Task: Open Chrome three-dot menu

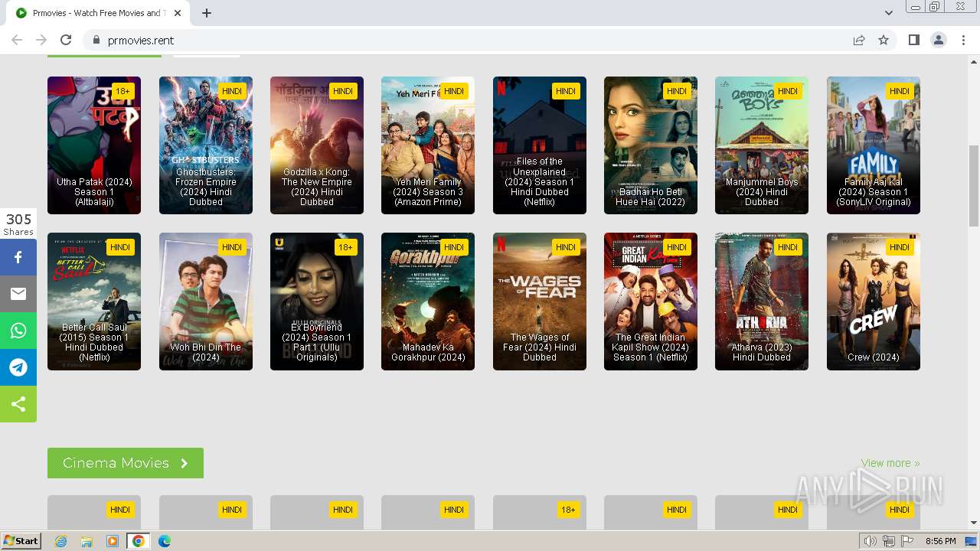Action: (x=963, y=40)
